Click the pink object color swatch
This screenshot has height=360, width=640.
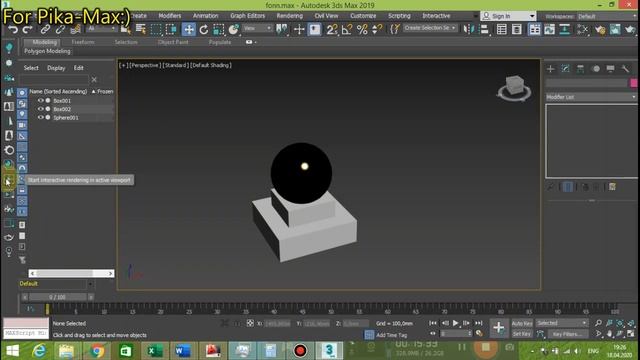point(634,83)
